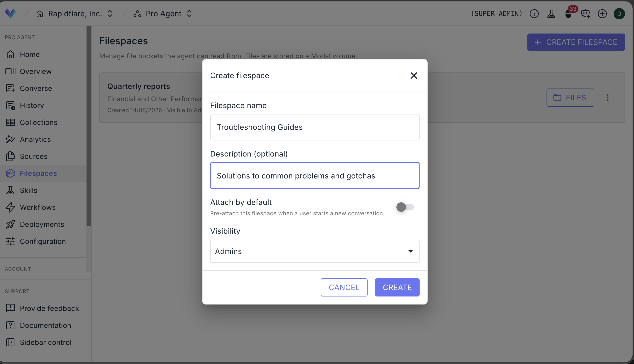
Task: Click the Rapidflare logo icon
Action: 10,13
